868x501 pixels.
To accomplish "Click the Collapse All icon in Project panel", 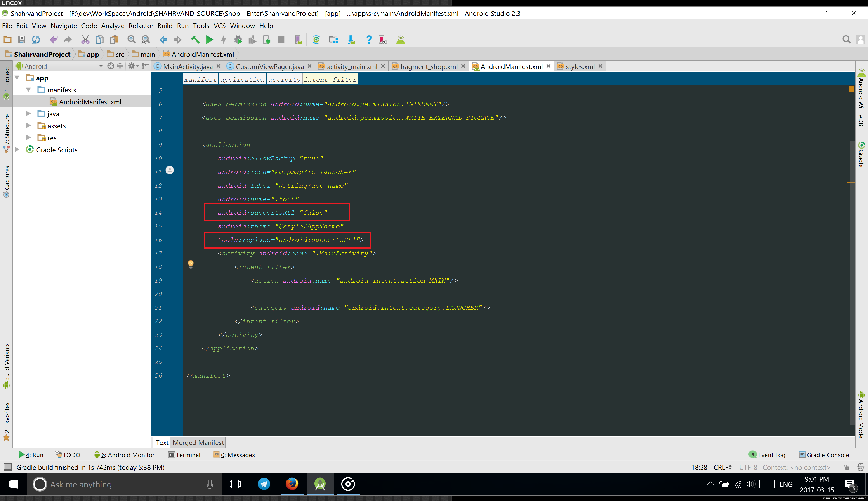I will 120,66.
